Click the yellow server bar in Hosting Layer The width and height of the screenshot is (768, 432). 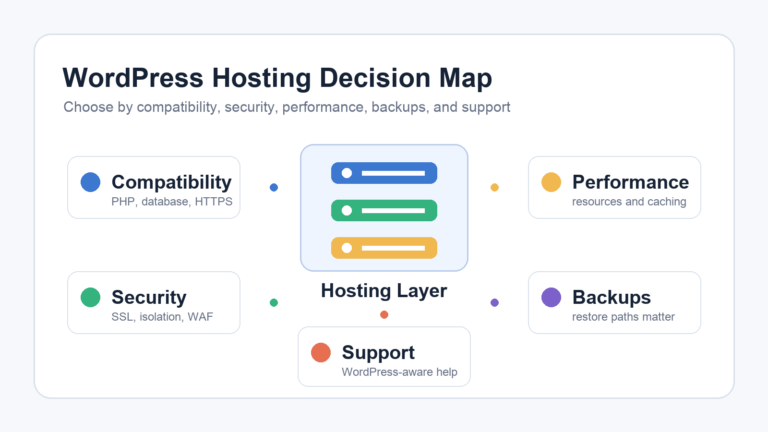pos(384,248)
